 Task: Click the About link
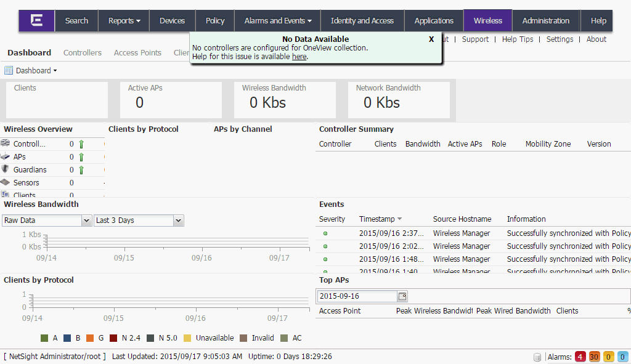tap(596, 39)
